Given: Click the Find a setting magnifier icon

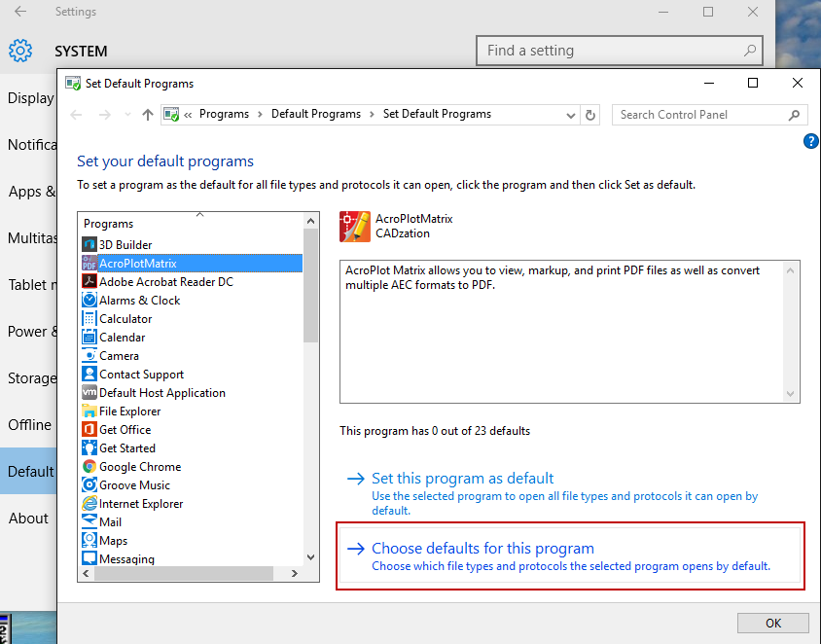Looking at the screenshot, I should (749, 51).
